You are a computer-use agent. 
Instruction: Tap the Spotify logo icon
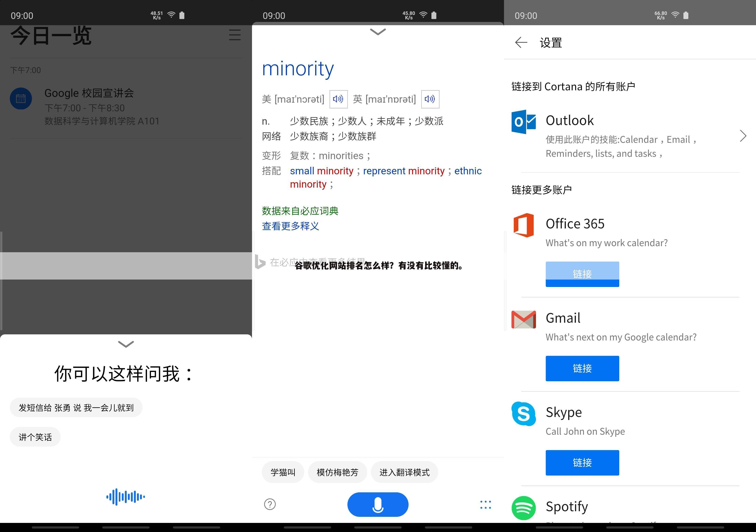(x=524, y=508)
